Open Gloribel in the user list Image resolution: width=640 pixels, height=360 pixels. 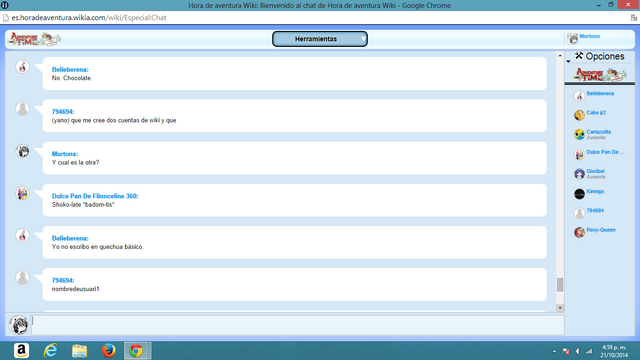(595, 171)
